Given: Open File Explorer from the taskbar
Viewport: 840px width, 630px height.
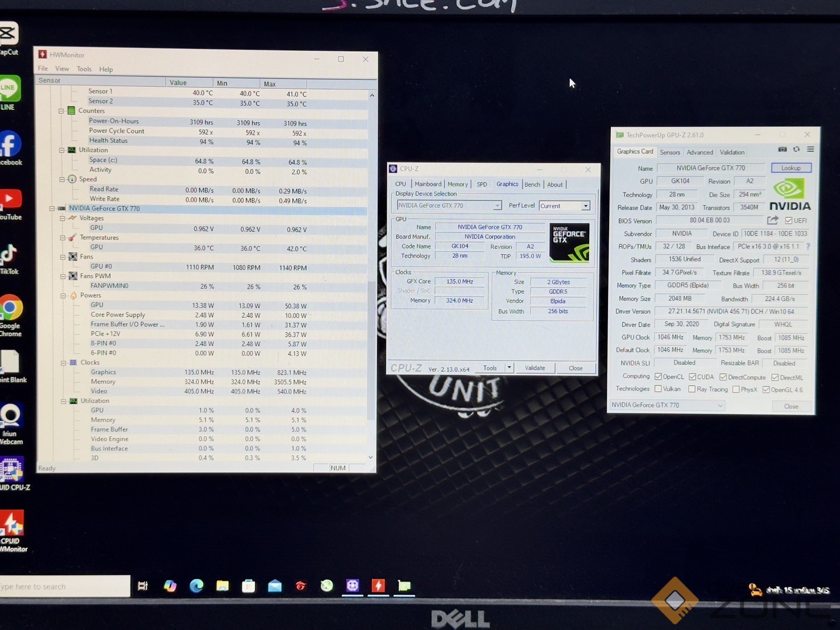Looking at the screenshot, I should tap(222, 586).
